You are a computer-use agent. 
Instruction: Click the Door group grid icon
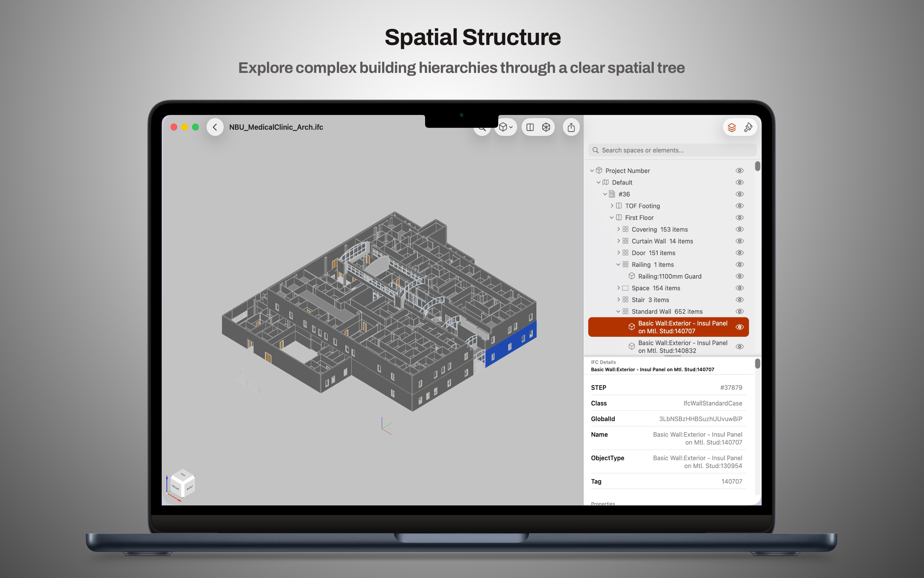tap(625, 253)
